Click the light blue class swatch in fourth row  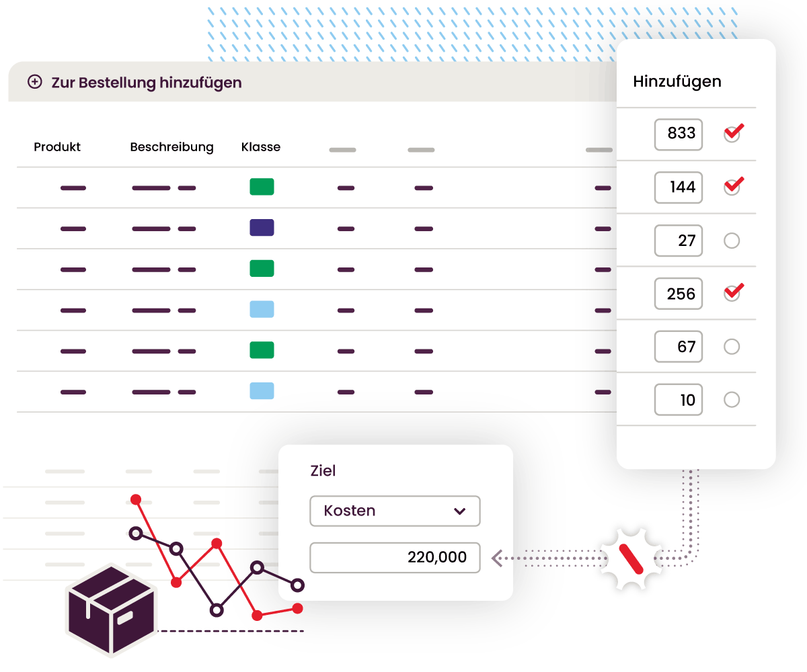(x=262, y=309)
